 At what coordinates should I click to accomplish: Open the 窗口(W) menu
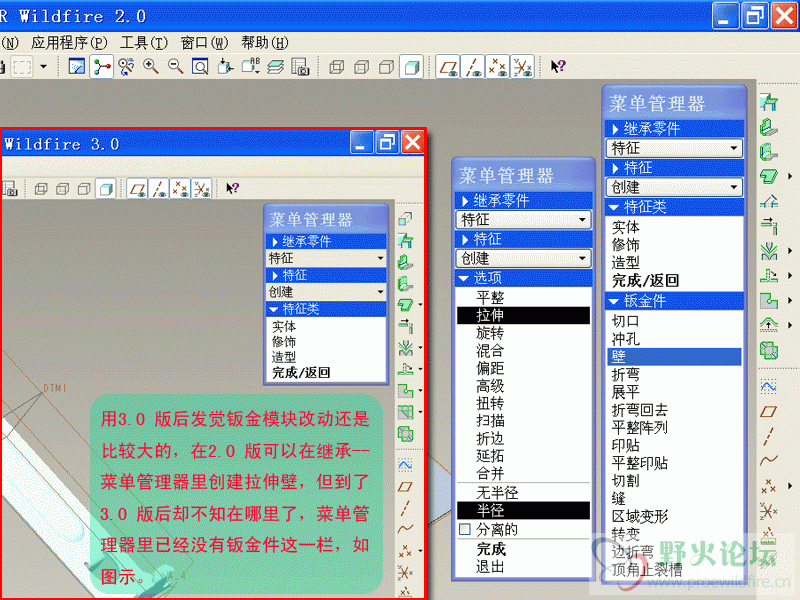[x=204, y=42]
